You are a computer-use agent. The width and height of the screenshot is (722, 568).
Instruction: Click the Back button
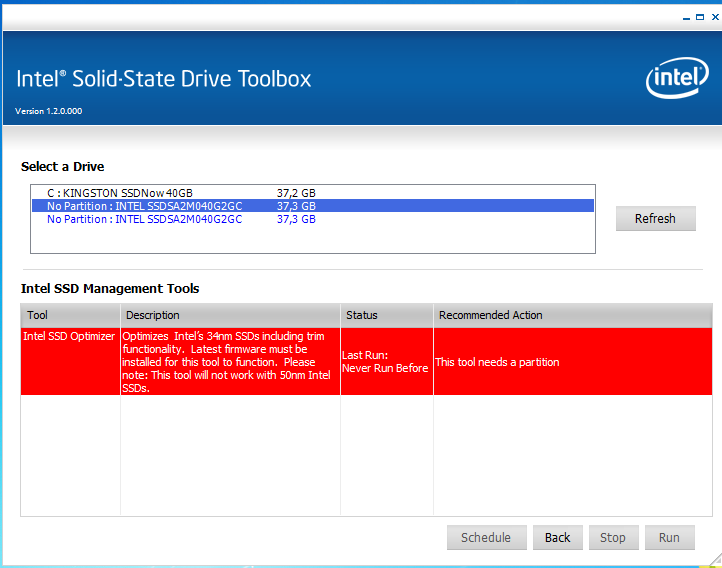tap(558, 537)
